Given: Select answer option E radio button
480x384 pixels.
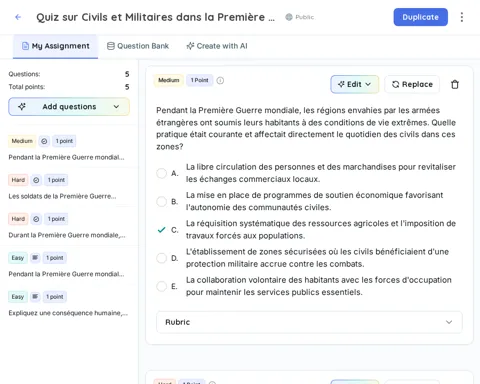Looking at the screenshot, I should pyautogui.click(x=161, y=286).
